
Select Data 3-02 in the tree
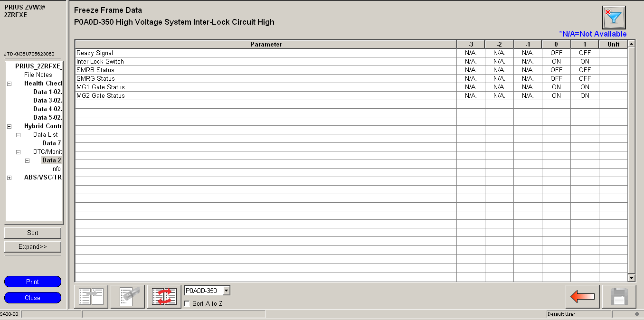[x=47, y=100]
